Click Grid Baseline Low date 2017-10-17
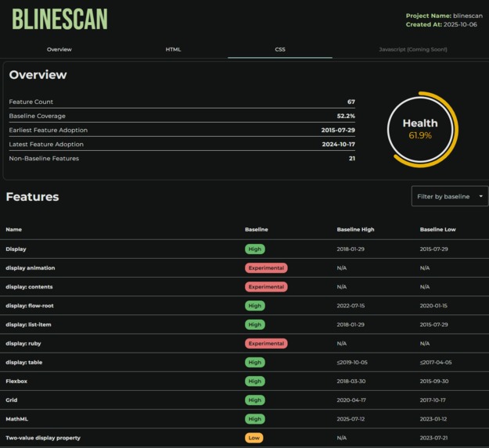 click(x=433, y=400)
